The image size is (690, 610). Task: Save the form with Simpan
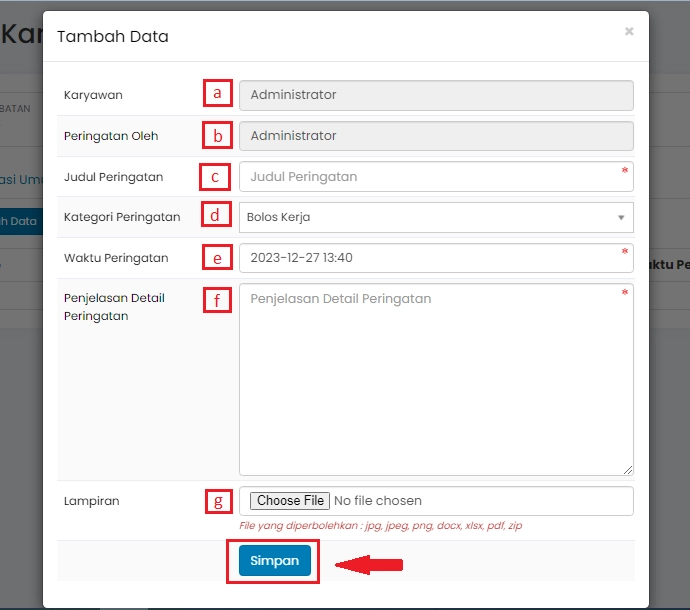click(275, 561)
